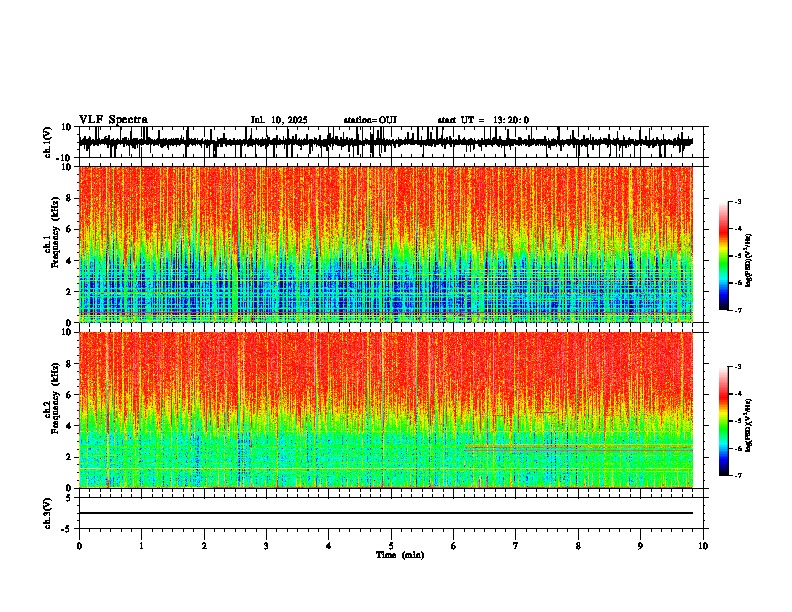Select the date text "Jul 10, 2025"
The image size is (792, 612).
[x=279, y=120]
